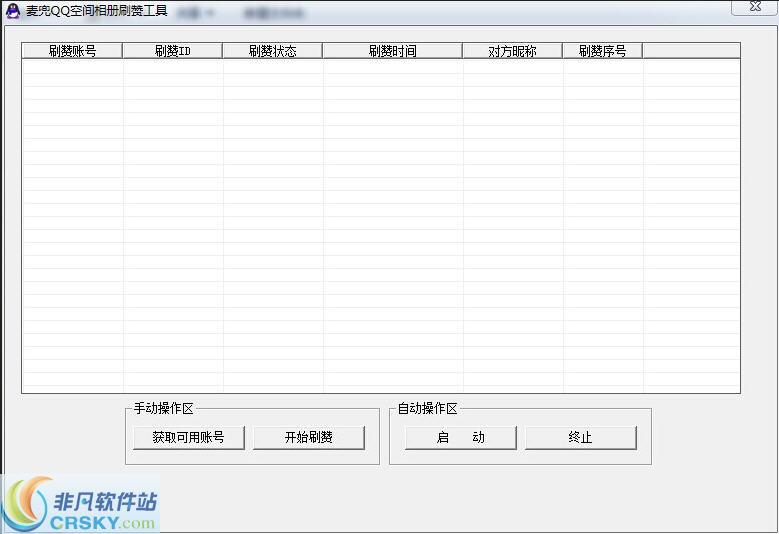Click the 启动 auto-start button

click(461, 438)
